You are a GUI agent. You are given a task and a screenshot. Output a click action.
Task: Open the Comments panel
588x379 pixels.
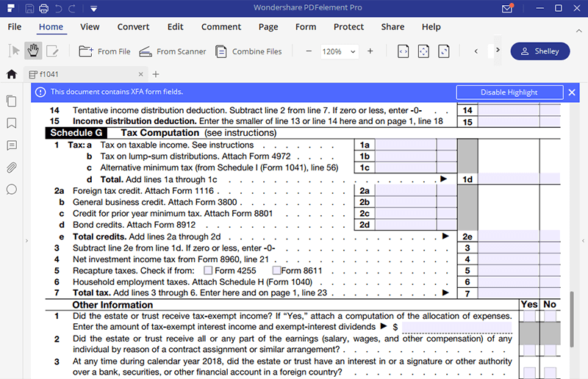[x=12, y=145]
